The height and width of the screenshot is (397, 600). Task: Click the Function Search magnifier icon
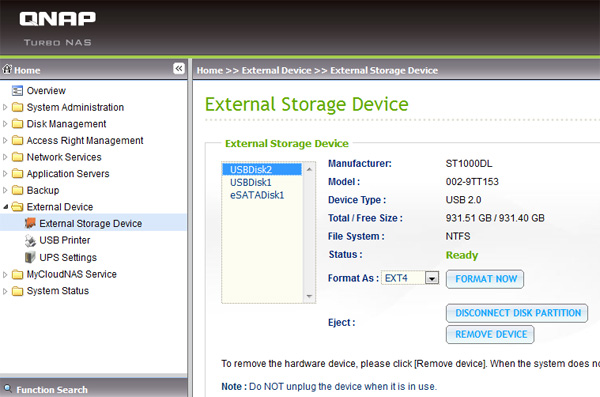pos(8,388)
